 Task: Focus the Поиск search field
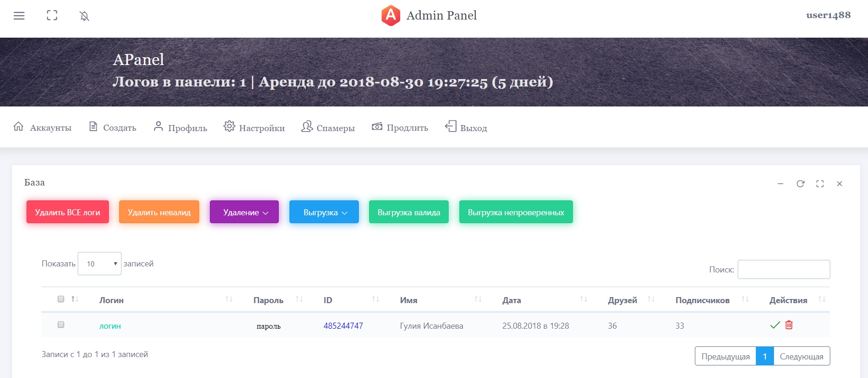[784, 269]
